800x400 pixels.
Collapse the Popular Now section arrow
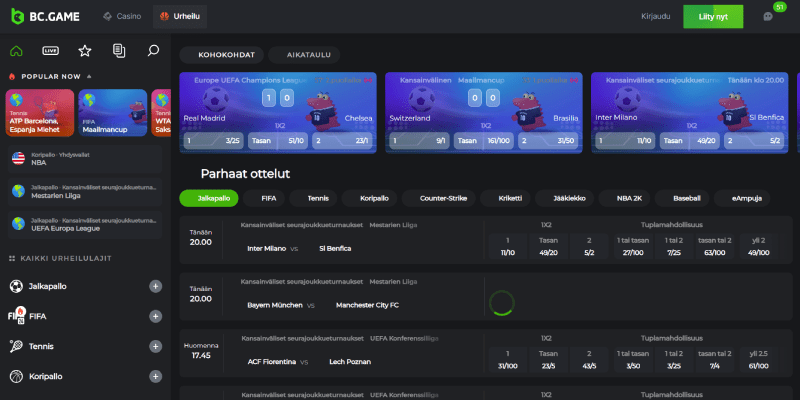[x=89, y=77]
